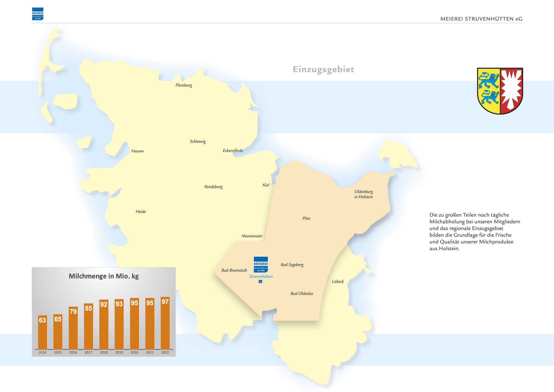Click the blue square marker at Struvenhütten

click(260, 281)
